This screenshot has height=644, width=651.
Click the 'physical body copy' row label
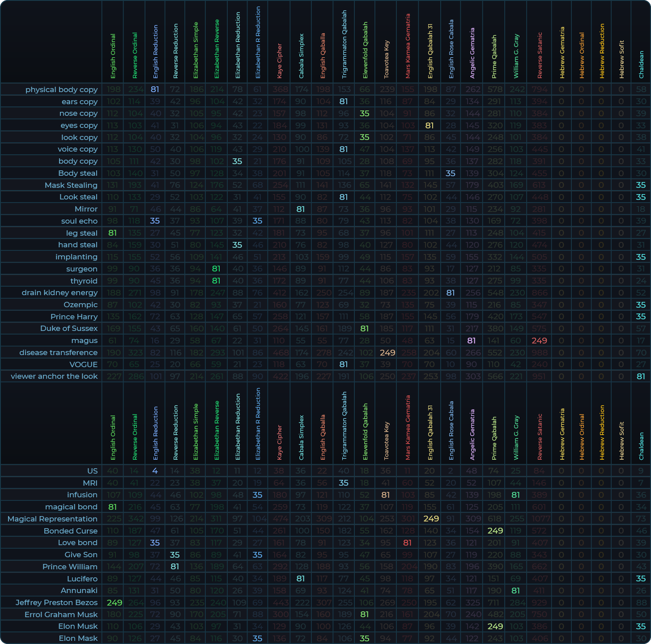tap(61, 89)
